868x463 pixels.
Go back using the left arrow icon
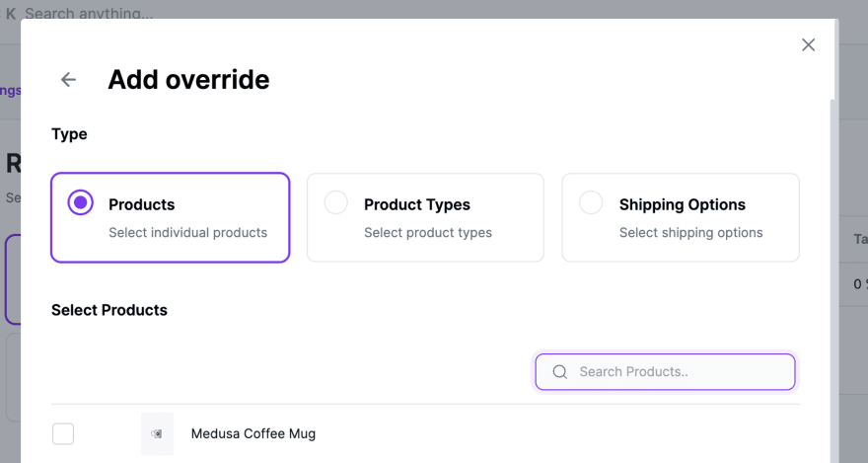coord(69,79)
